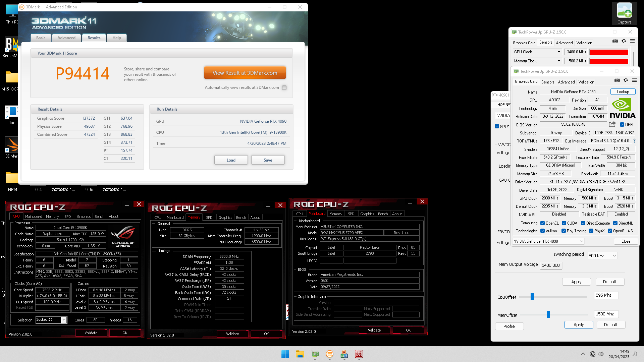Open This PC desktop icon
This screenshot has width=644, height=362.
(x=12, y=13)
